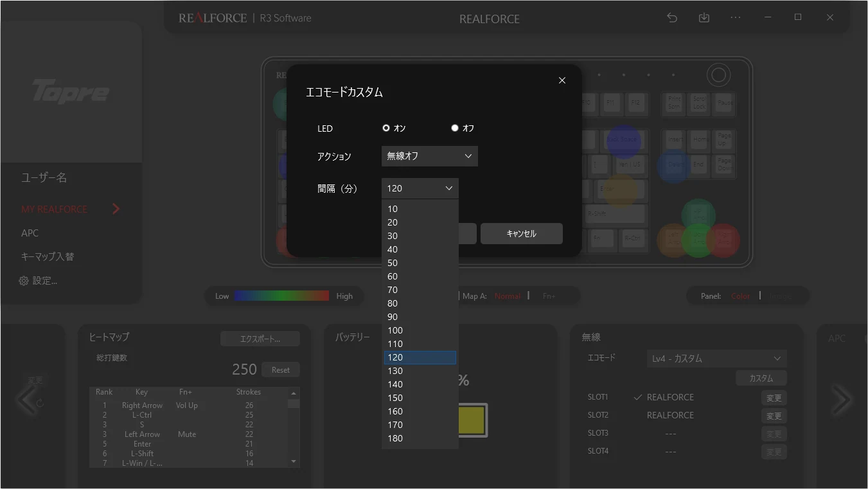Select Normal for Map A
The image size is (868, 489).
click(x=508, y=296)
